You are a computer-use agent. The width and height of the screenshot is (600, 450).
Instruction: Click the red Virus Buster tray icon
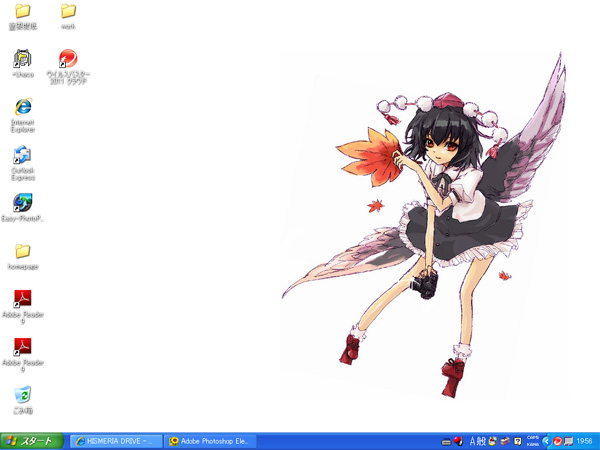pyautogui.click(x=558, y=441)
